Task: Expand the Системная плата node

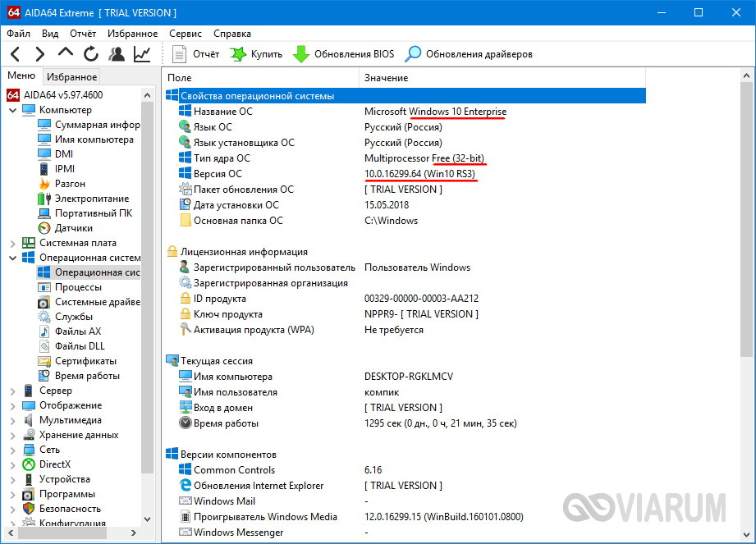Action: pyautogui.click(x=13, y=244)
